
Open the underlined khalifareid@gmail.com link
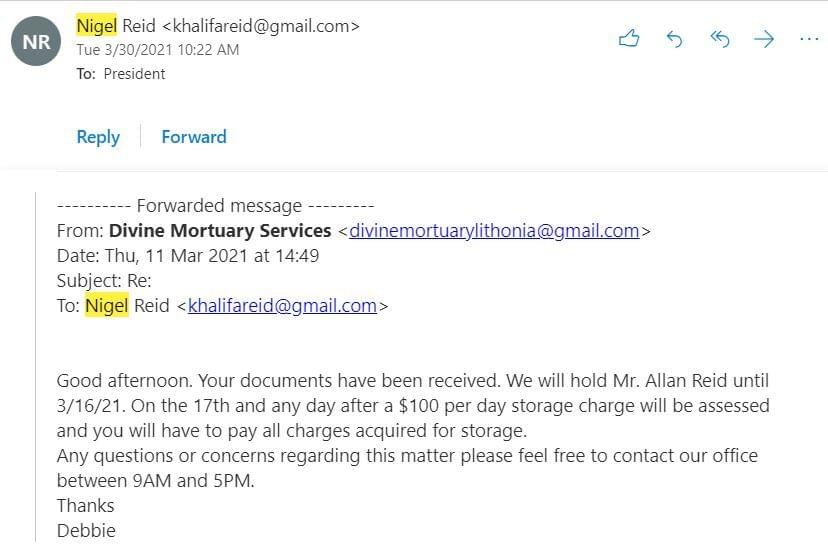[283, 306]
